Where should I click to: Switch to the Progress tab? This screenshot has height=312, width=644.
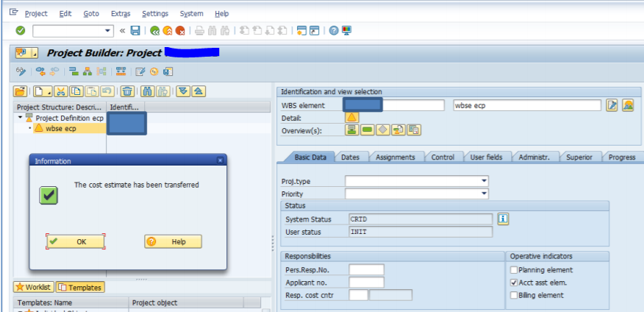[622, 157]
